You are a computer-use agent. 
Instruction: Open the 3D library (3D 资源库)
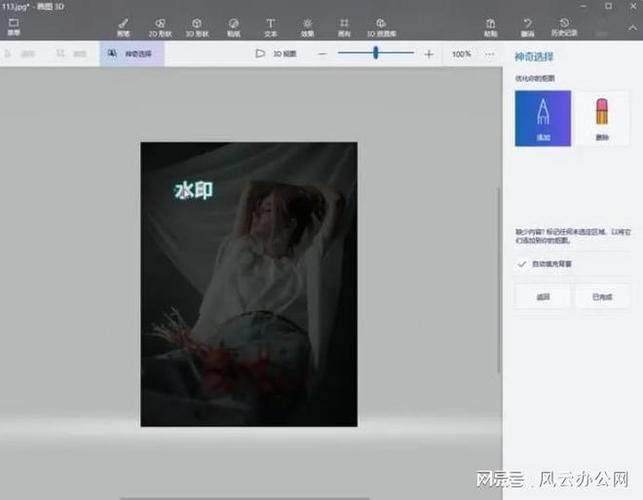(381, 26)
